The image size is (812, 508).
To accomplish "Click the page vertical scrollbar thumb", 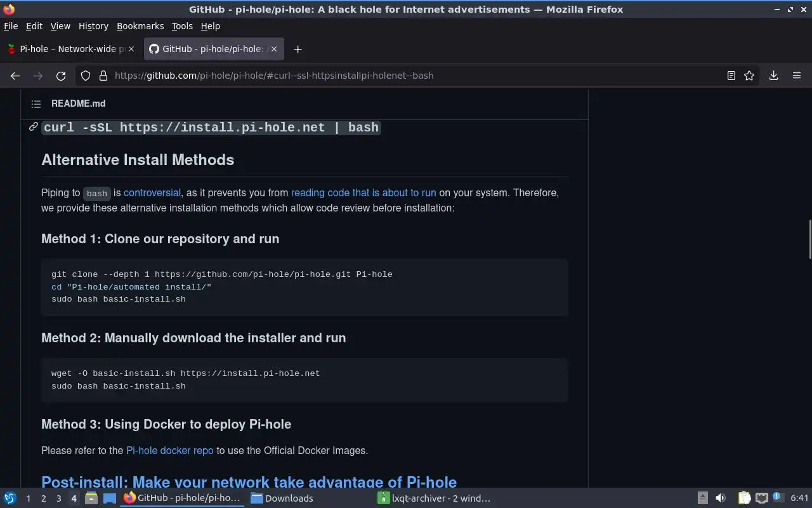I will pos(809,239).
